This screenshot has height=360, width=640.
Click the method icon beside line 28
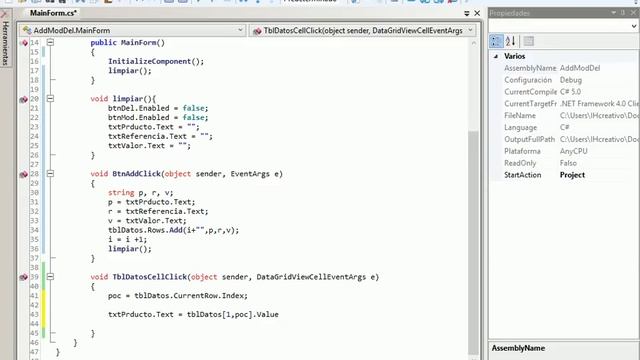[24, 174]
